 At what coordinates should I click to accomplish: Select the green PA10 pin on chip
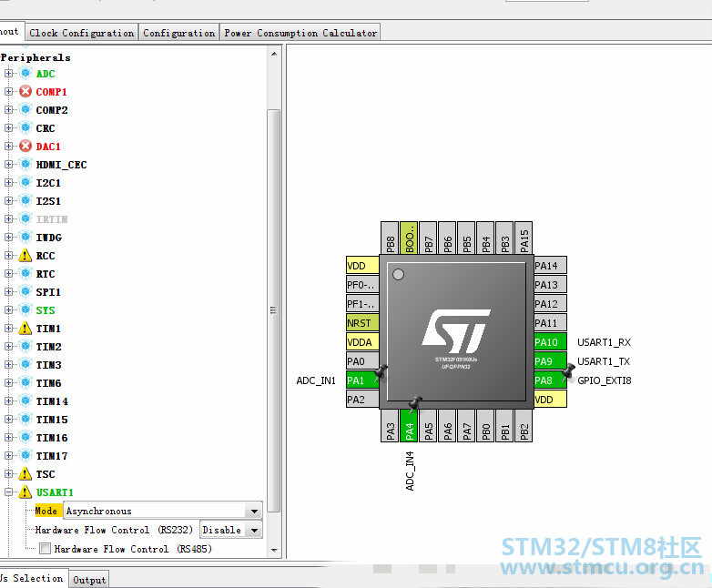550,342
